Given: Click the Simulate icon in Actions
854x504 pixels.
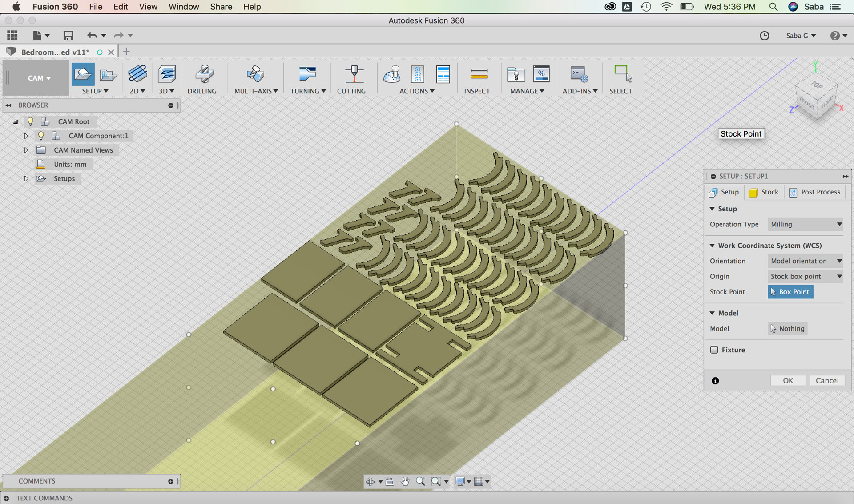Looking at the screenshot, I should click(x=392, y=74).
